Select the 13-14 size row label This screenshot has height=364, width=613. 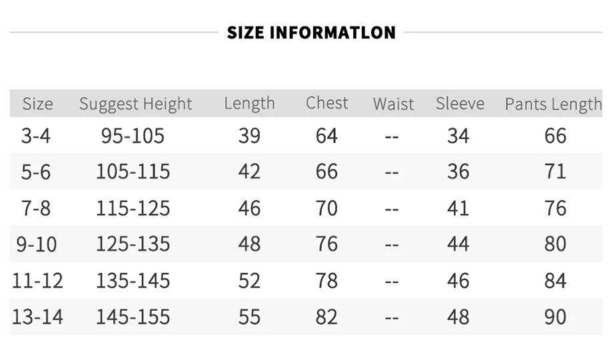pos(37,317)
